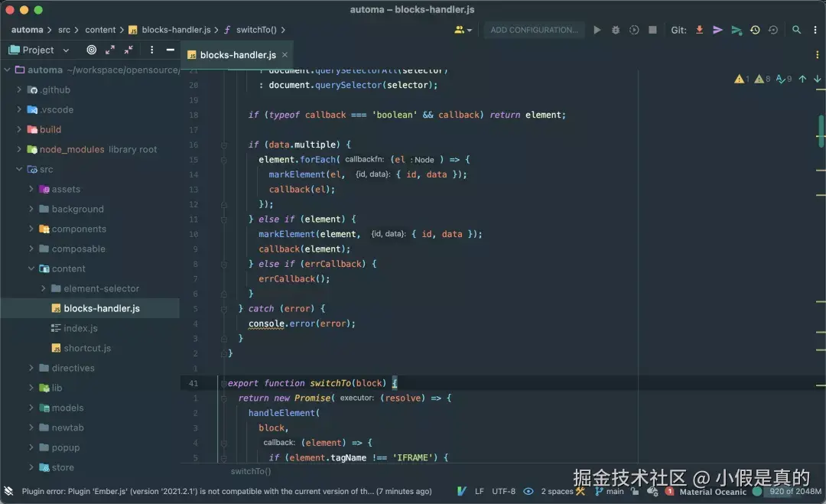Select opened file target icon in Project panel
This screenshot has width=826, height=504.
[x=92, y=50]
